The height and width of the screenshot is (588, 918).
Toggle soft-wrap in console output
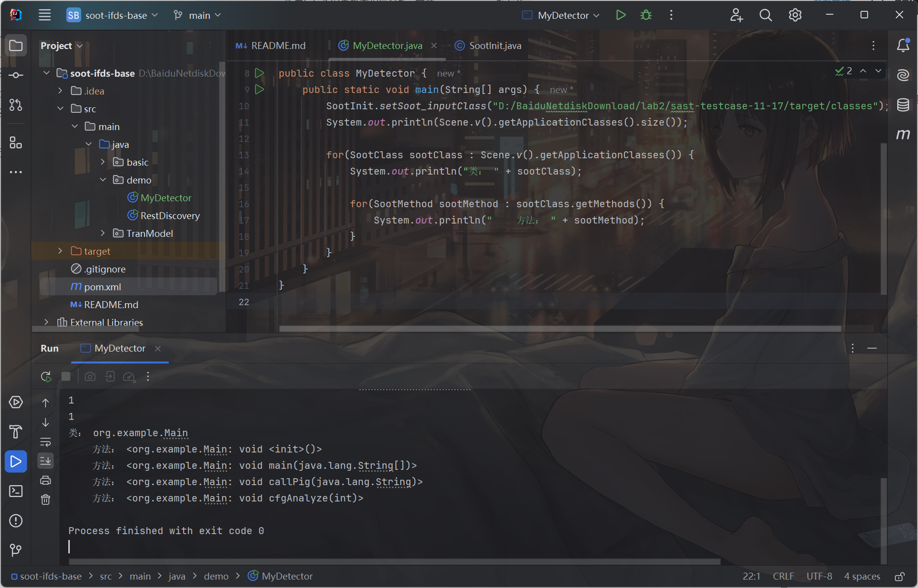click(x=46, y=442)
